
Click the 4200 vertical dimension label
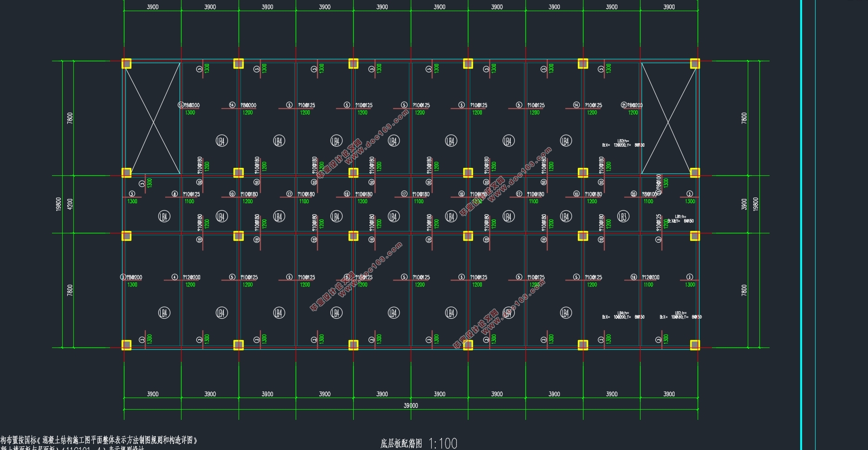point(70,204)
